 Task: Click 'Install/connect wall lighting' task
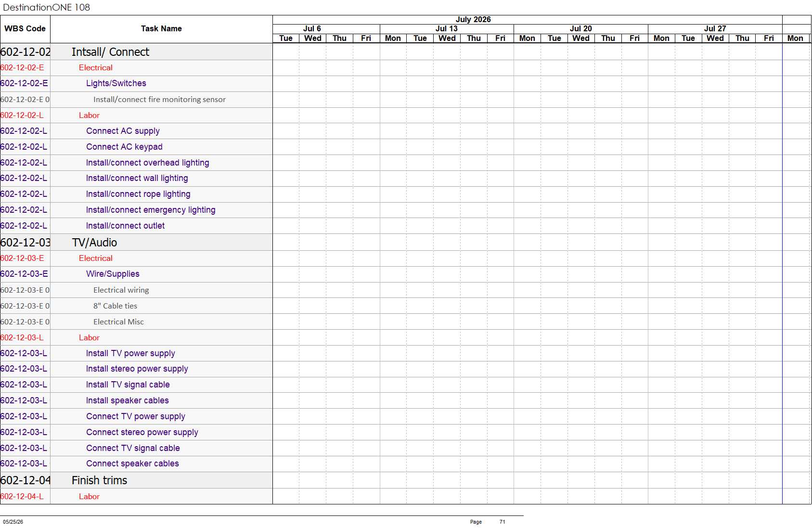click(x=137, y=178)
